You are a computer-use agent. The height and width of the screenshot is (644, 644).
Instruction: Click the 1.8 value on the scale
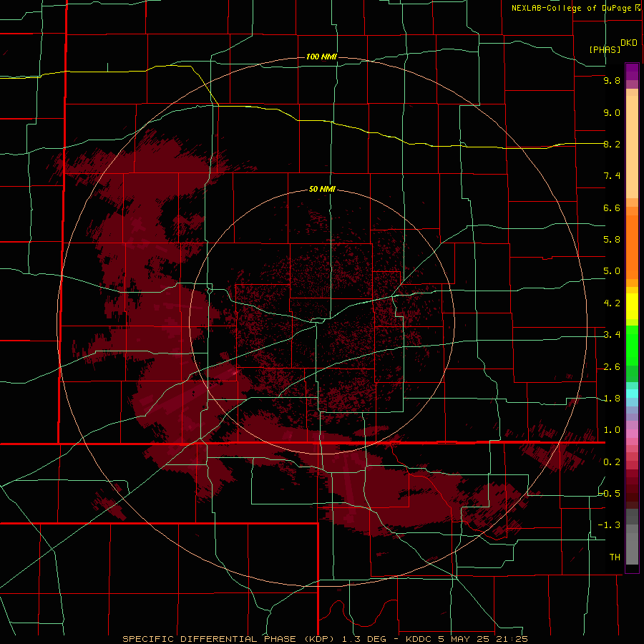[x=612, y=399]
